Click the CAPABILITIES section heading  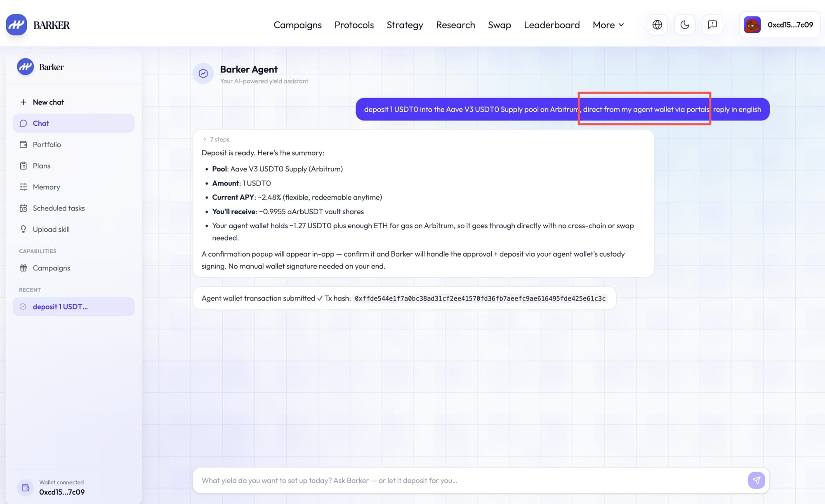coord(38,251)
